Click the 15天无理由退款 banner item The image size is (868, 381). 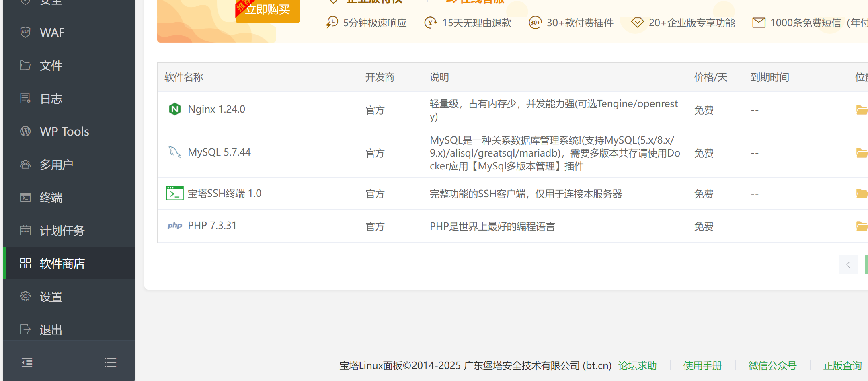click(468, 23)
